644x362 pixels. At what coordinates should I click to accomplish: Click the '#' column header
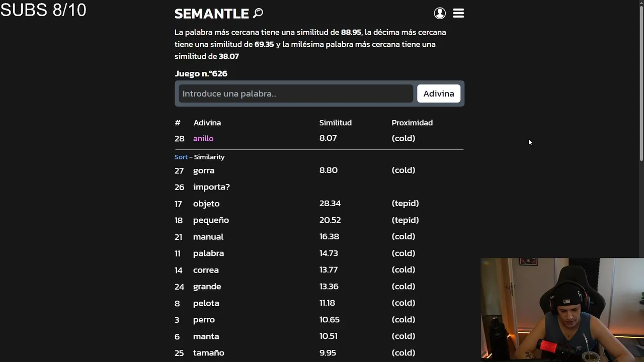pos(177,123)
